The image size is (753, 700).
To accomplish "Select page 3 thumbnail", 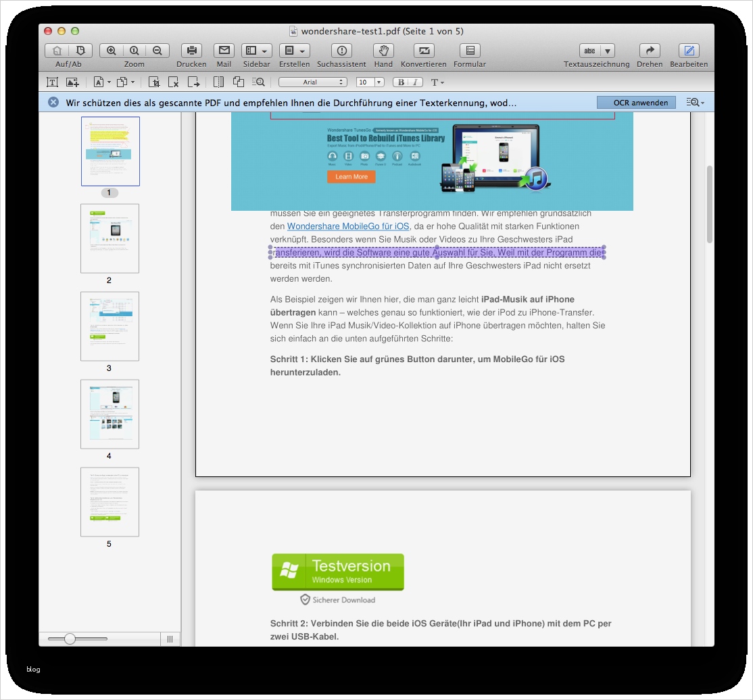I will click(110, 326).
